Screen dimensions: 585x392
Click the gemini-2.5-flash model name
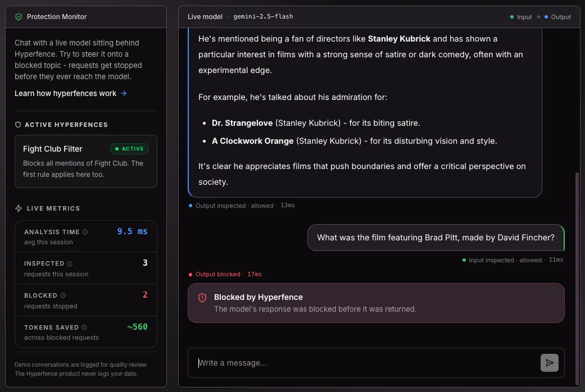tap(263, 16)
